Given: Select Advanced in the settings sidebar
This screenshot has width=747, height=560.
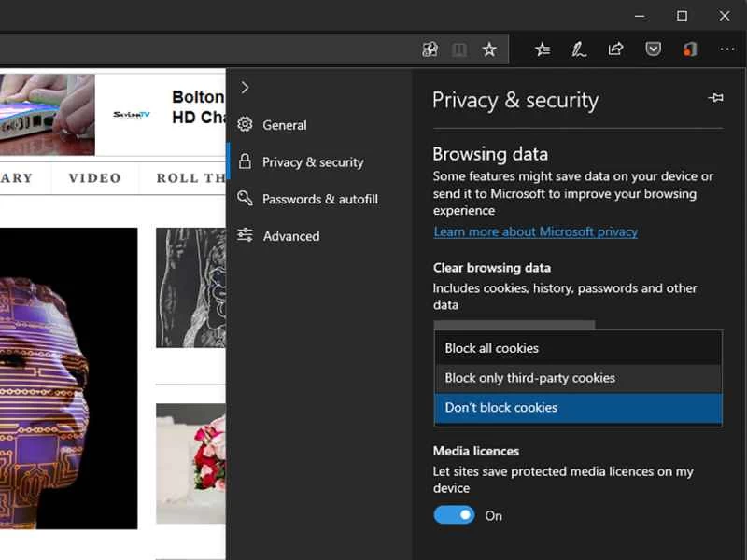Looking at the screenshot, I should pyautogui.click(x=290, y=235).
